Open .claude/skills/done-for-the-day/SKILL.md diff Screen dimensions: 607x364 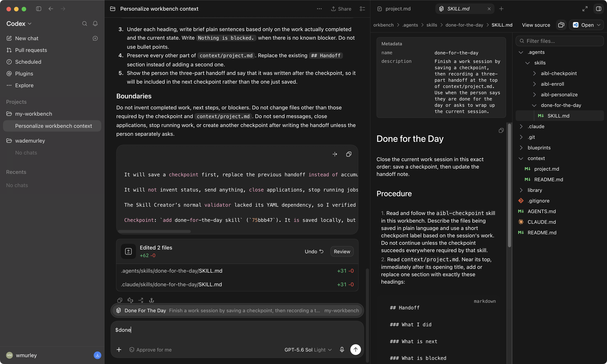pyautogui.click(x=237, y=285)
